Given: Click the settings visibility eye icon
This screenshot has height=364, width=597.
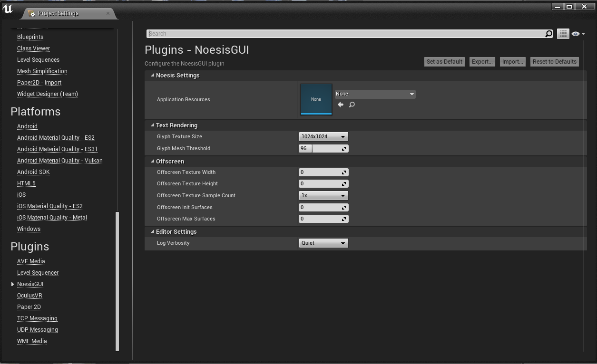Looking at the screenshot, I should (576, 33).
